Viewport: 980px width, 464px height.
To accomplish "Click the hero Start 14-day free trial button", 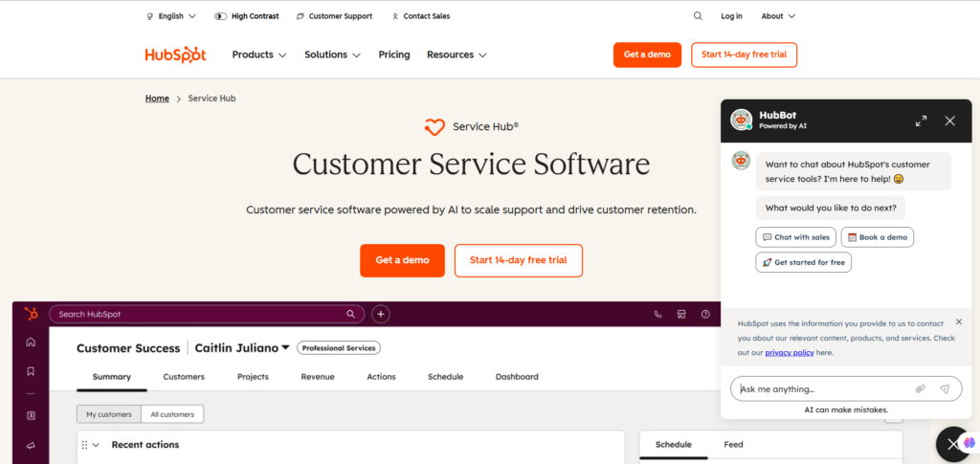I will click(x=519, y=260).
